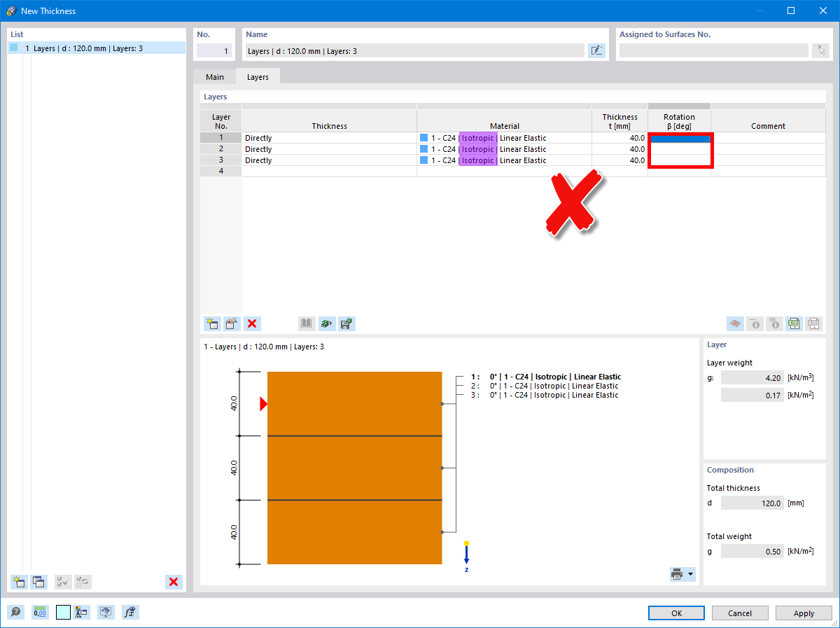Delete the selected layer row
Image resolution: width=840 pixels, height=628 pixels.
coord(252,323)
